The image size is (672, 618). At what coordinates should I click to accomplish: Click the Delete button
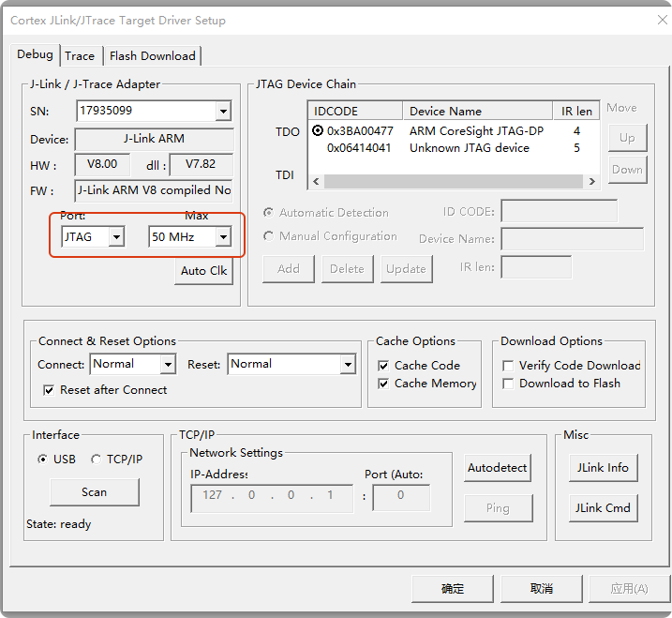(x=347, y=269)
